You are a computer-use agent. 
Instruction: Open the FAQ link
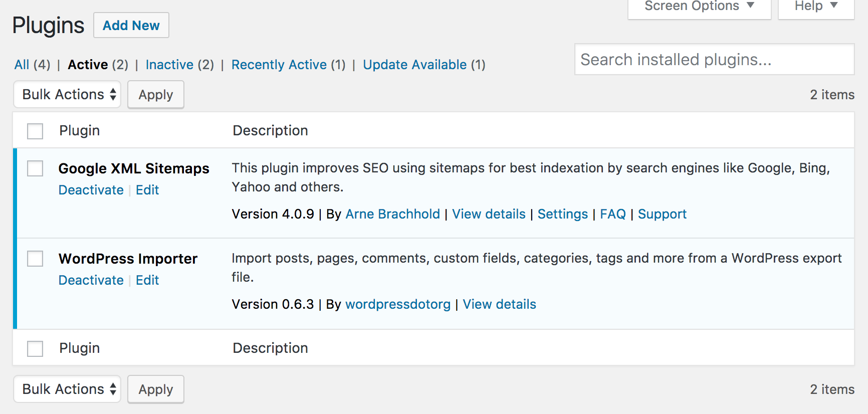pos(613,214)
